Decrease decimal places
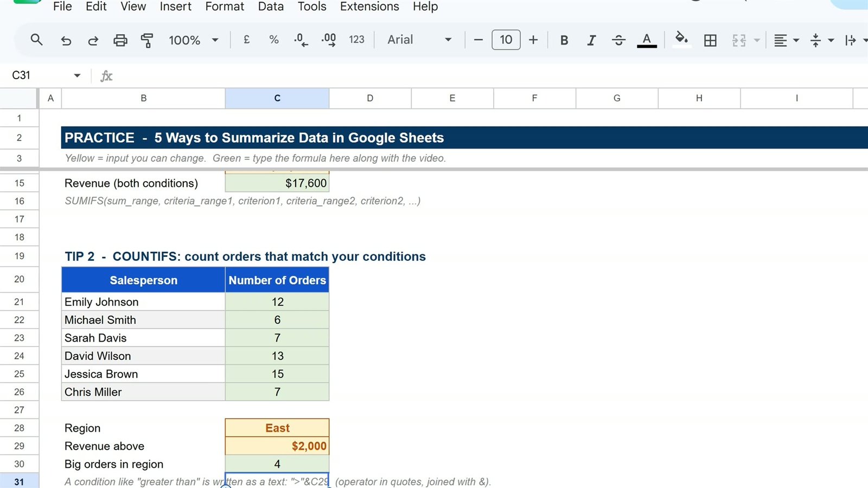 point(301,40)
